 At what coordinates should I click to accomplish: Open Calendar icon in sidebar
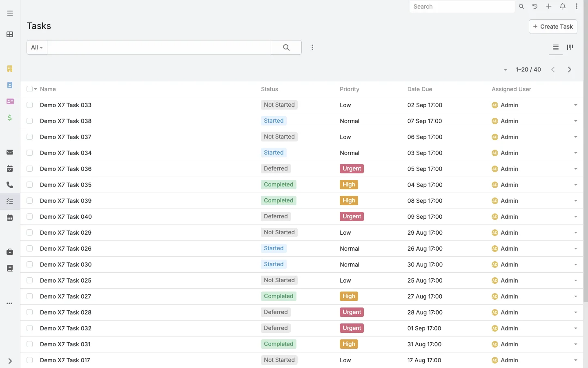pos(10,218)
